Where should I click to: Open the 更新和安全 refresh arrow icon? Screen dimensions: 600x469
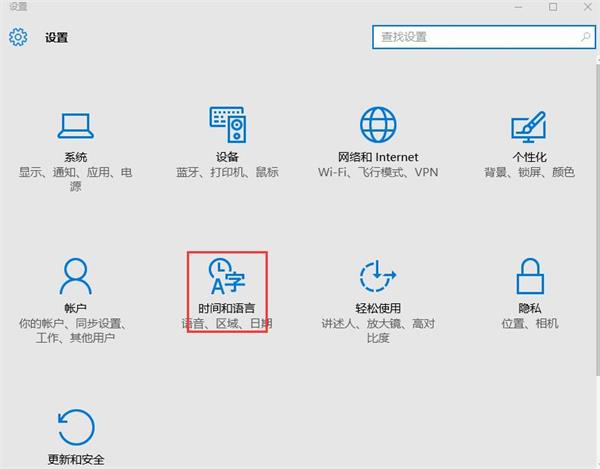pyautogui.click(x=75, y=425)
